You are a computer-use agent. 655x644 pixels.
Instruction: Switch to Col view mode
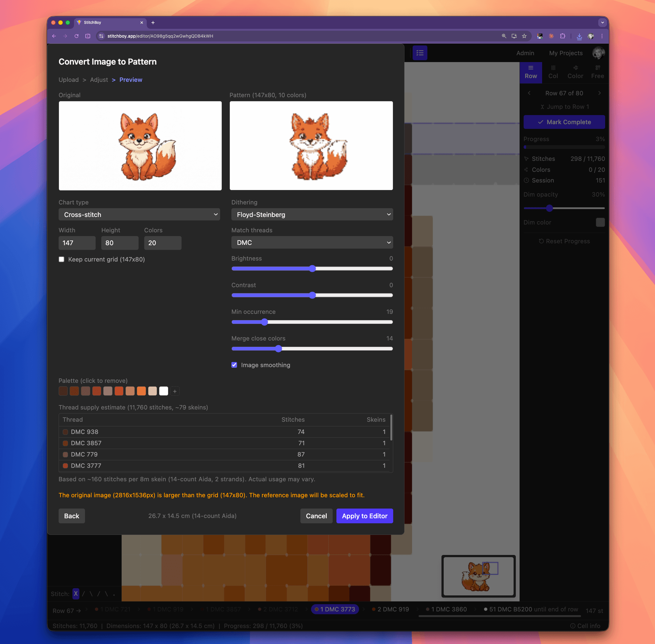tap(553, 72)
